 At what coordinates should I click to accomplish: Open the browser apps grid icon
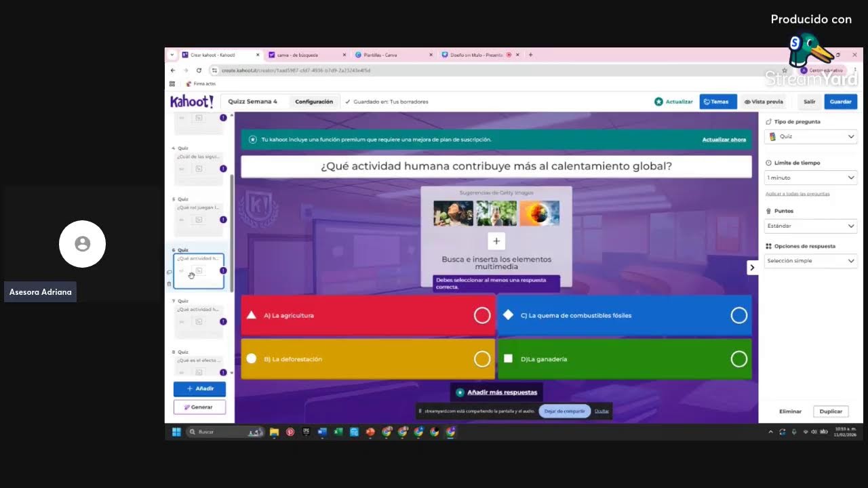[172, 83]
